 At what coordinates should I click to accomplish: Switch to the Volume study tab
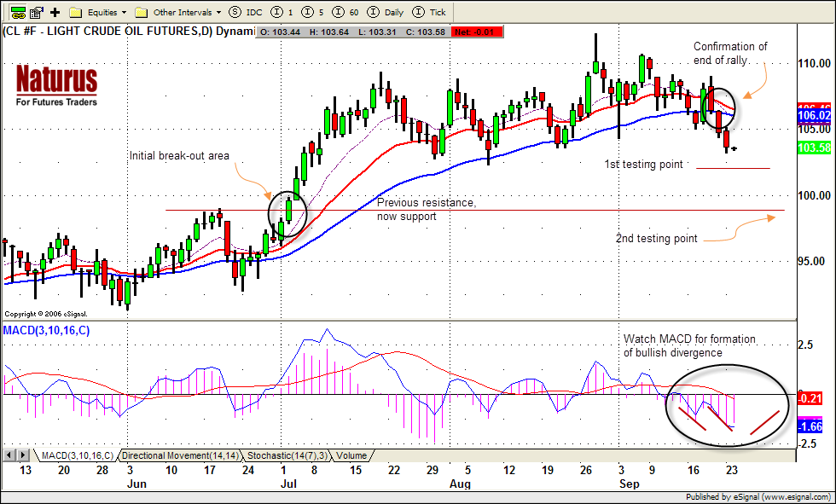pyautogui.click(x=351, y=455)
